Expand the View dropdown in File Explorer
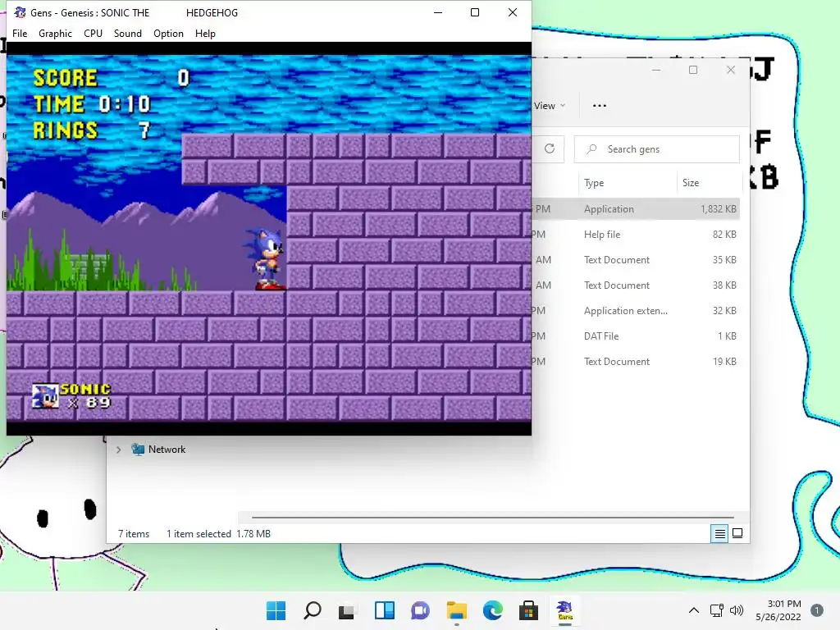Viewport: 840px width, 630px height. coord(550,106)
